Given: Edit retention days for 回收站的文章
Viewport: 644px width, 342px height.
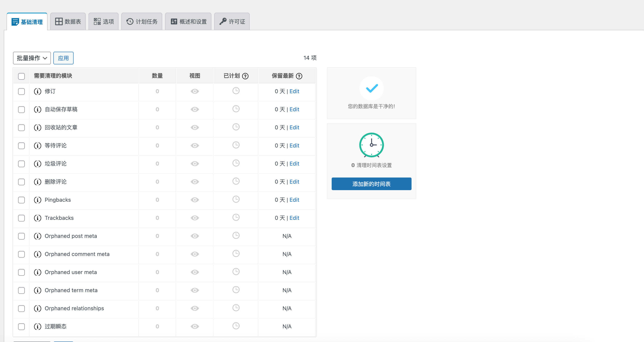Looking at the screenshot, I should (x=294, y=127).
